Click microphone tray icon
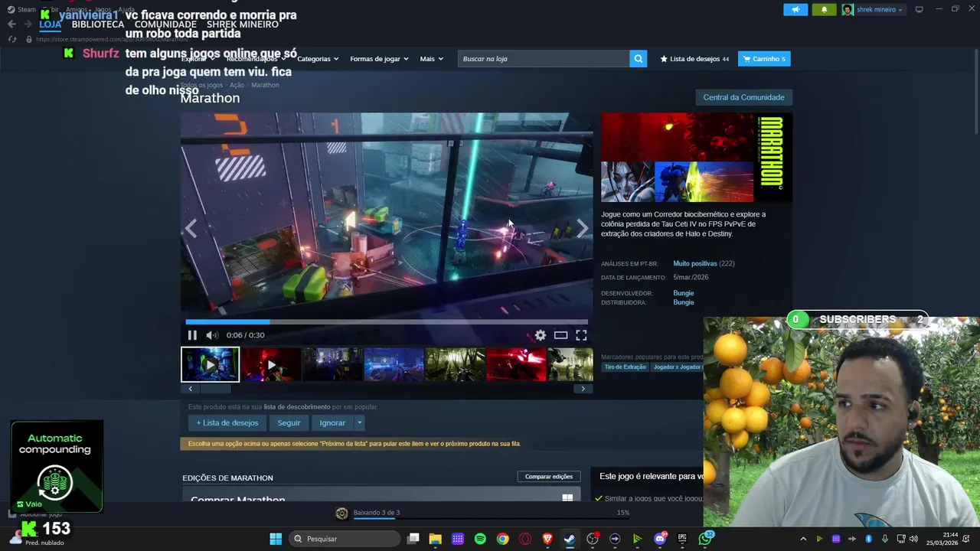Viewport: 980px width, 551px height. [x=885, y=539]
